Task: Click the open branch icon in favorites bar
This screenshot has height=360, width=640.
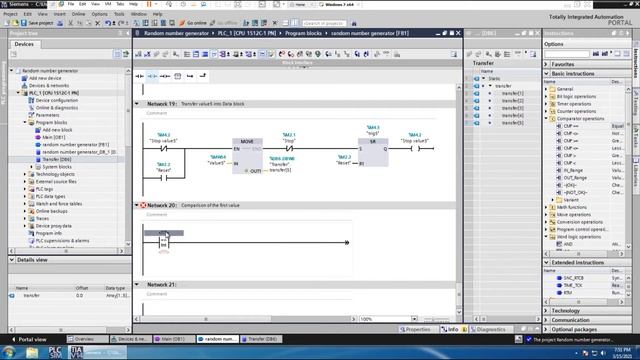Action: (x=190, y=76)
